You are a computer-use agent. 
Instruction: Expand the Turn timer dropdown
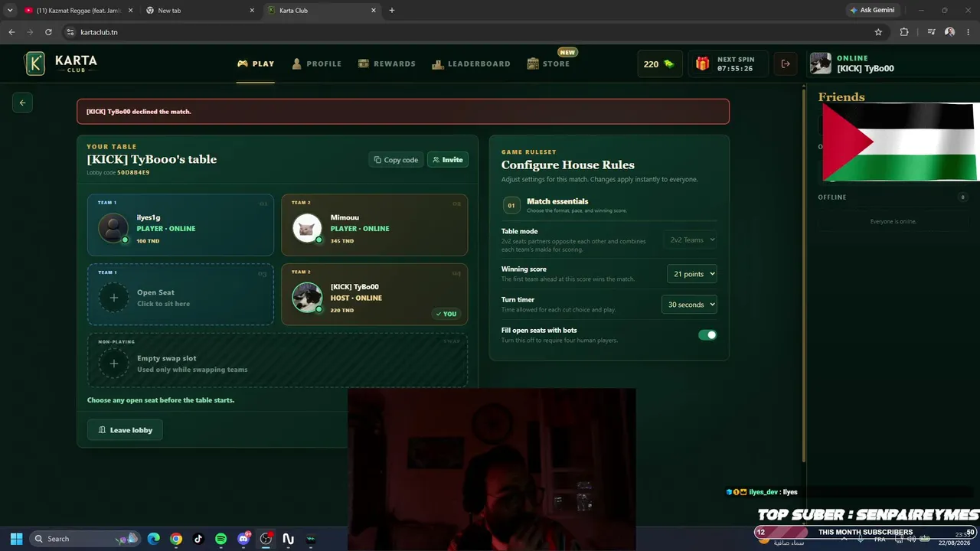click(689, 305)
